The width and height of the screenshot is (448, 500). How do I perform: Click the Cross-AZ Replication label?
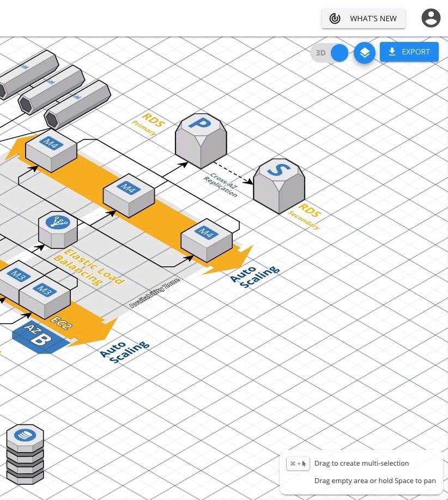pyautogui.click(x=221, y=185)
